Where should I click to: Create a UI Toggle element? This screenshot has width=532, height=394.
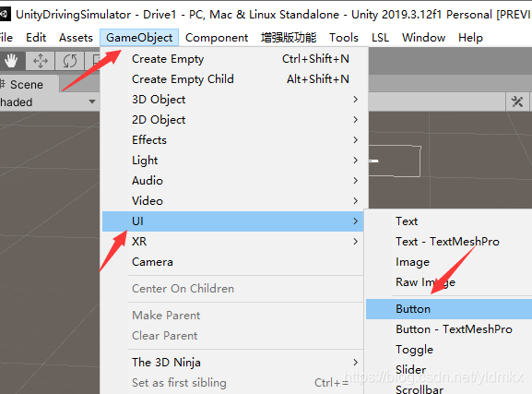(x=449, y=350)
